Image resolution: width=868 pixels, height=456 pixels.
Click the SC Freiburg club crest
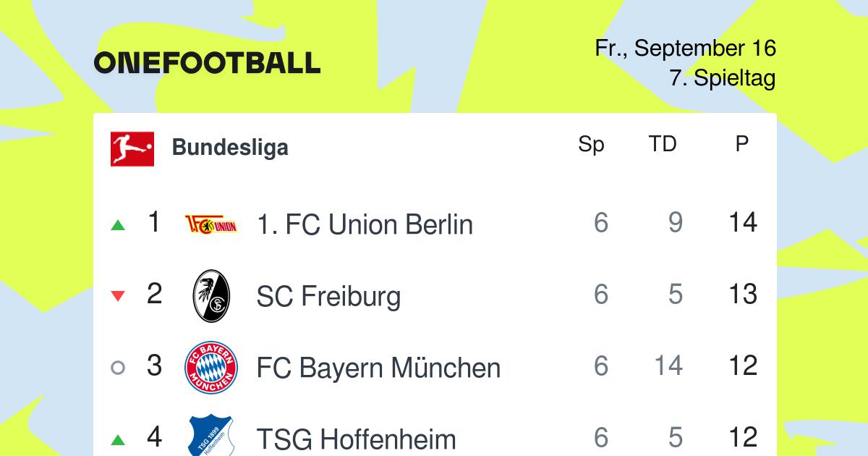coord(211,296)
